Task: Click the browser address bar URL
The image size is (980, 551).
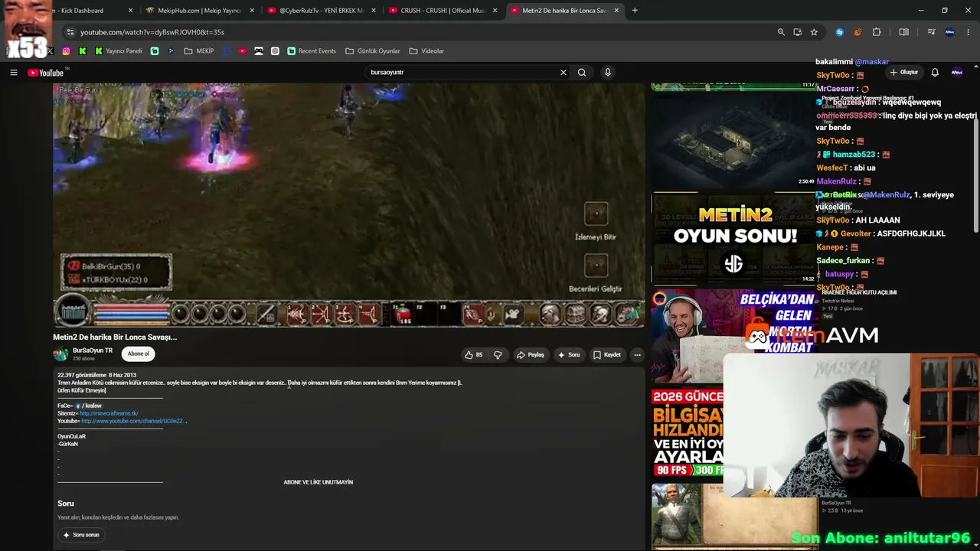Action: (152, 32)
